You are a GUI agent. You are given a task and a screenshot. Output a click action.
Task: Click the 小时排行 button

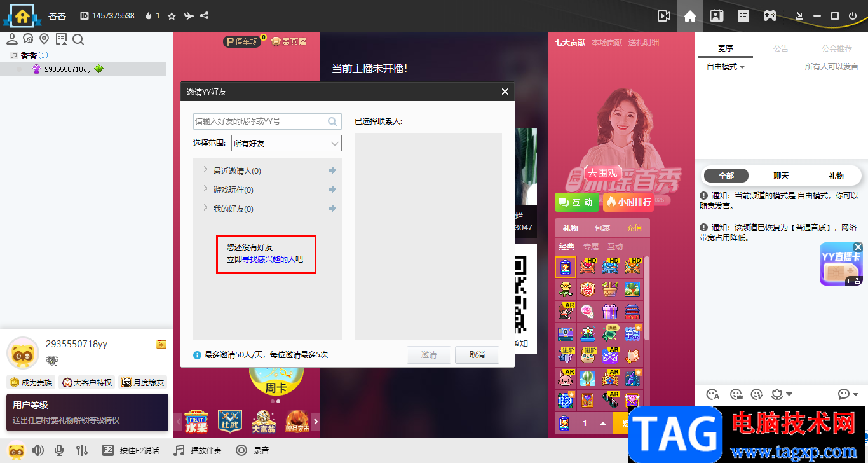tap(628, 202)
